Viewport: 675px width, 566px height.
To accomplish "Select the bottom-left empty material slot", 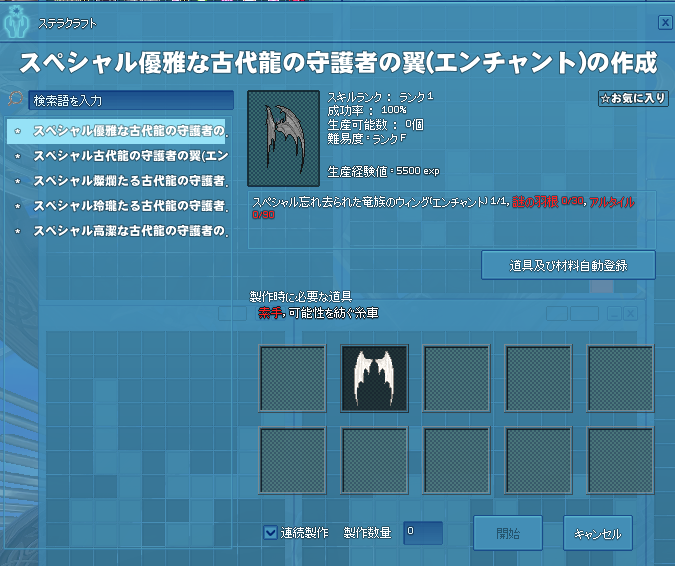I will coord(292,460).
